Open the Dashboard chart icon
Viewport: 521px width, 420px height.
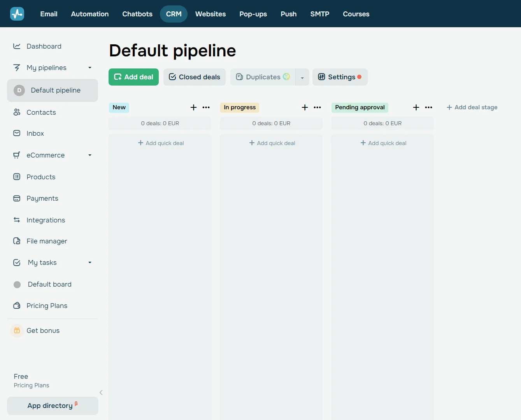17,46
